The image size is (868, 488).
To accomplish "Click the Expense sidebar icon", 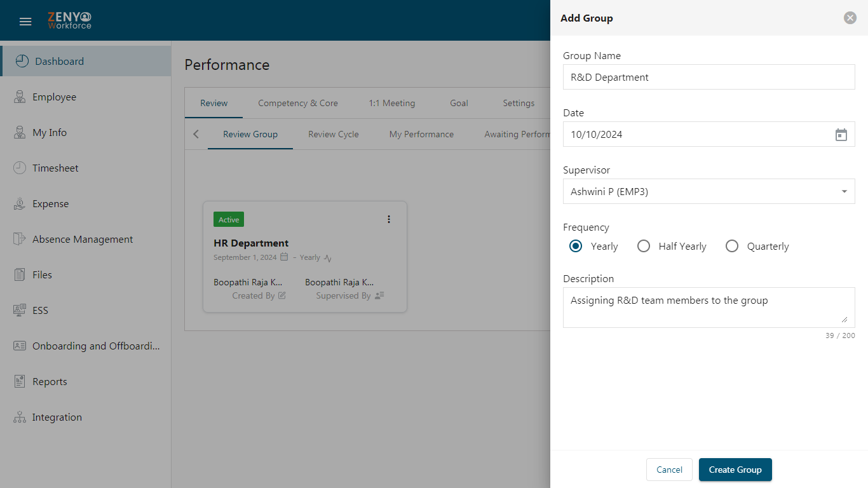I will click(x=20, y=203).
